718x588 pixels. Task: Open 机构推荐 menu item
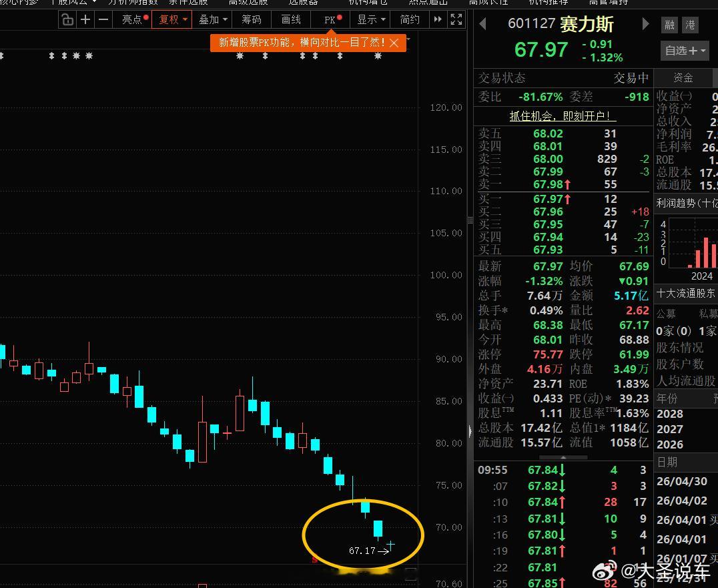(548, 2)
